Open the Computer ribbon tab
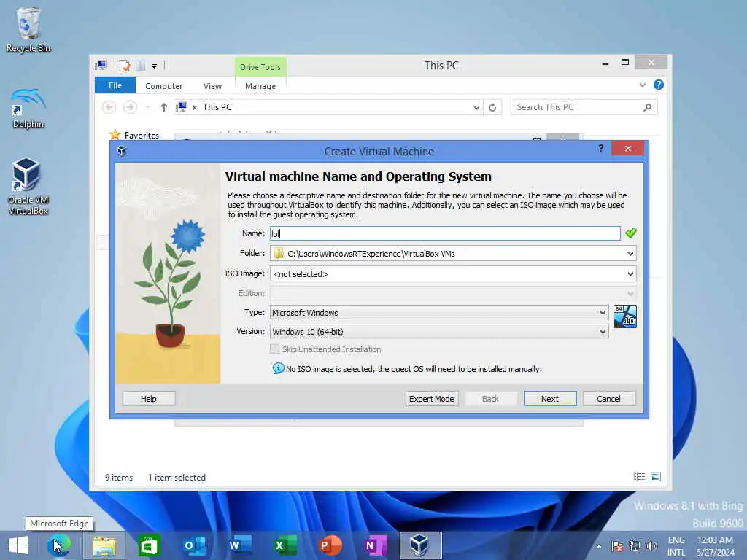The image size is (747, 560). pos(164,86)
